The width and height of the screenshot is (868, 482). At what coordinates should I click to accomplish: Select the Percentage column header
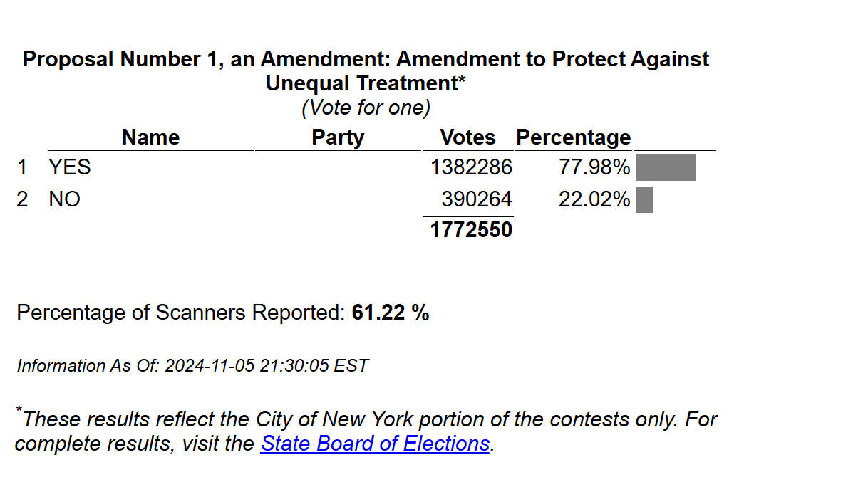click(x=574, y=137)
